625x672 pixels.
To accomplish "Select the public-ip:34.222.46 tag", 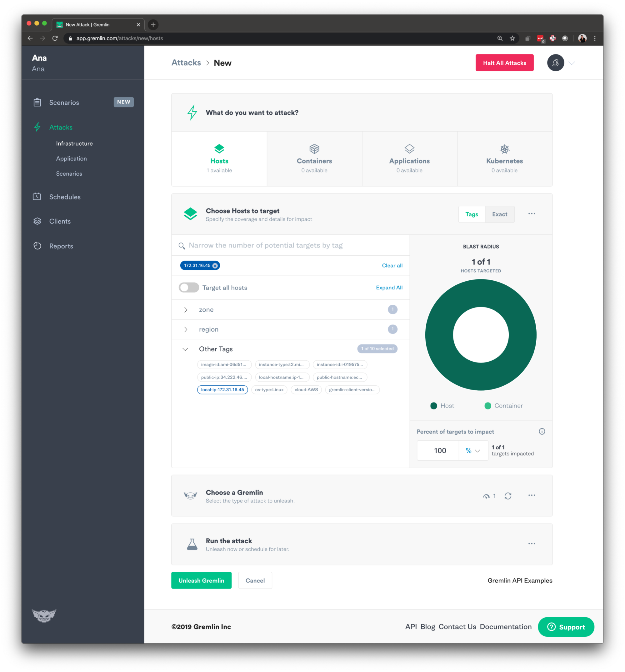I will coord(224,377).
